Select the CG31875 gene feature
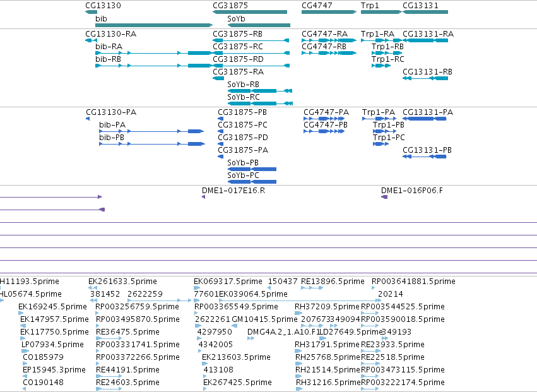This screenshot has height=392, width=537. tap(250, 12)
